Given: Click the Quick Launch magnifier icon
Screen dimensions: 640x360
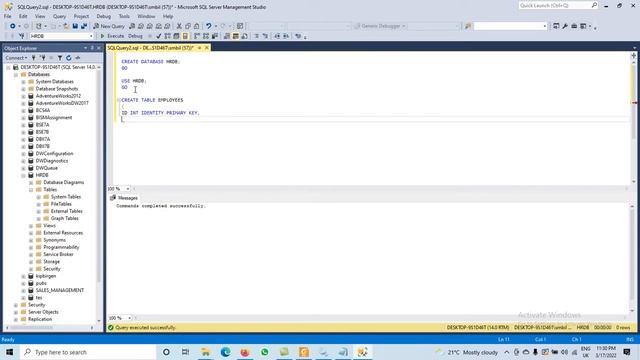Looking at the screenshot, I should pos(594,5).
